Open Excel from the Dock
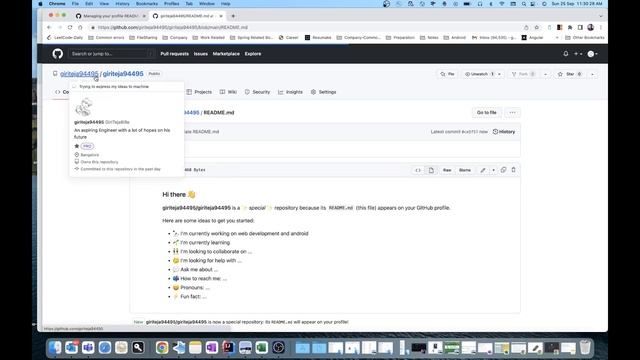This screenshot has height=360, width=640. point(262,347)
